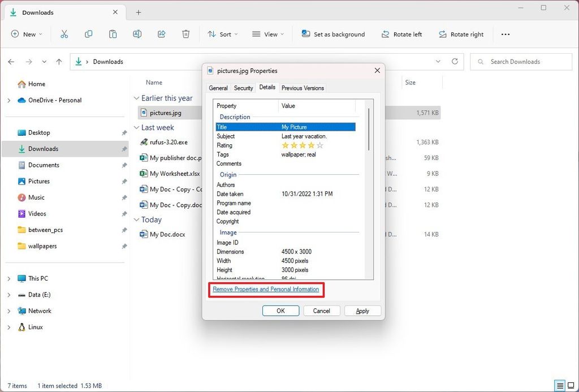Click Remove Properties and Personal Information link
The height and width of the screenshot is (392, 579).
(x=266, y=289)
